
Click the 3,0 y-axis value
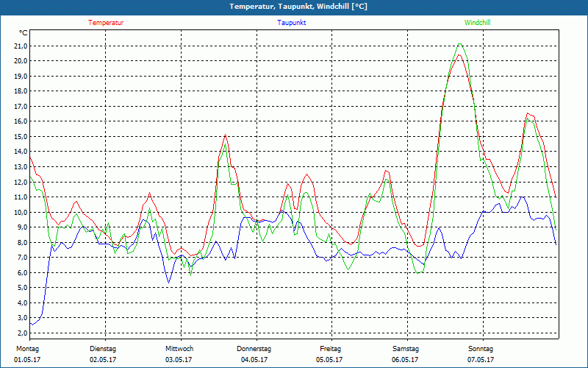tap(22, 318)
